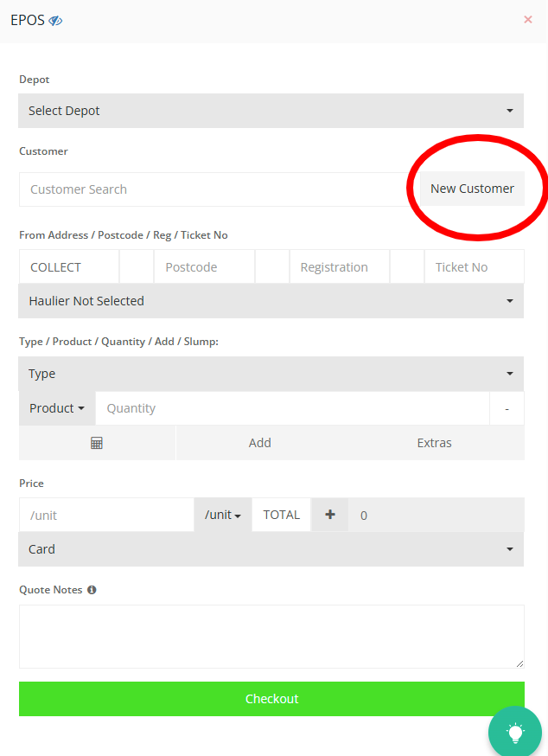This screenshot has height=756, width=548.
Task: Toggle the eye-slash icon beside EPOS
Action: [55, 20]
